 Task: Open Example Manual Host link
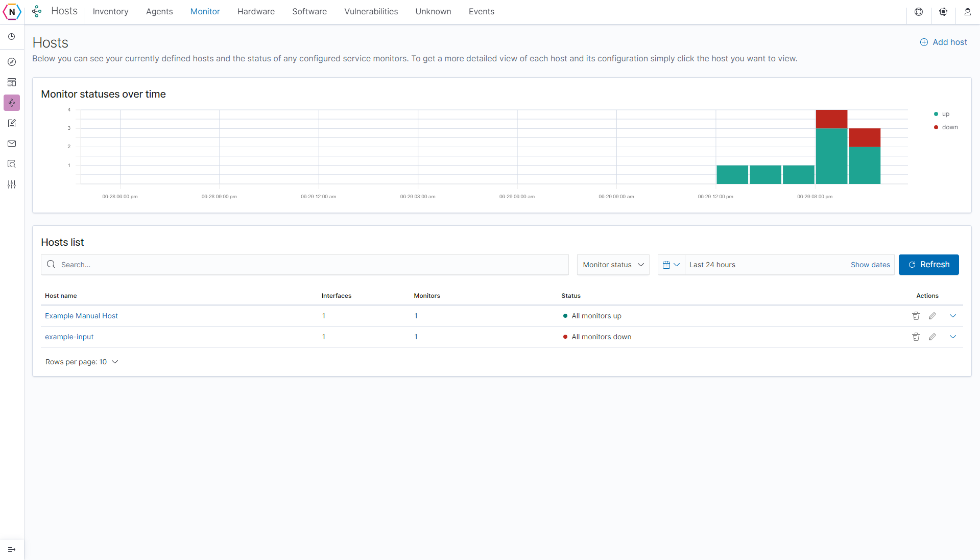tap(81, 316)
